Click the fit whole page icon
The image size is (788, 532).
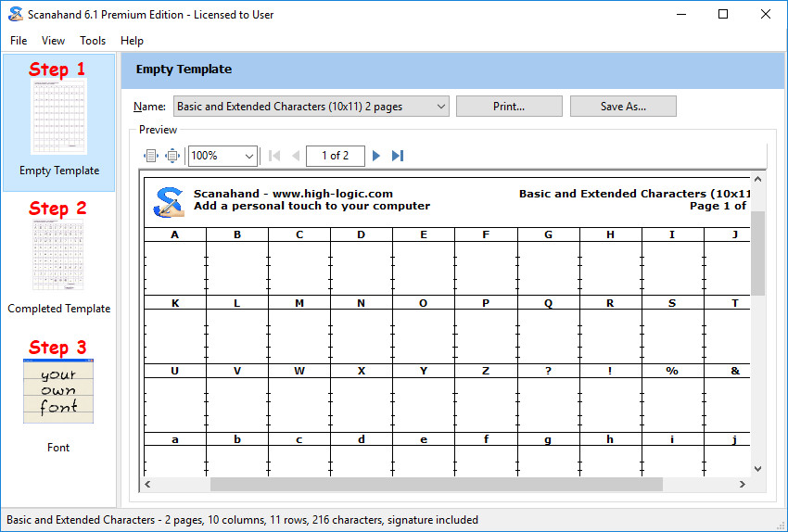(172, 156)
